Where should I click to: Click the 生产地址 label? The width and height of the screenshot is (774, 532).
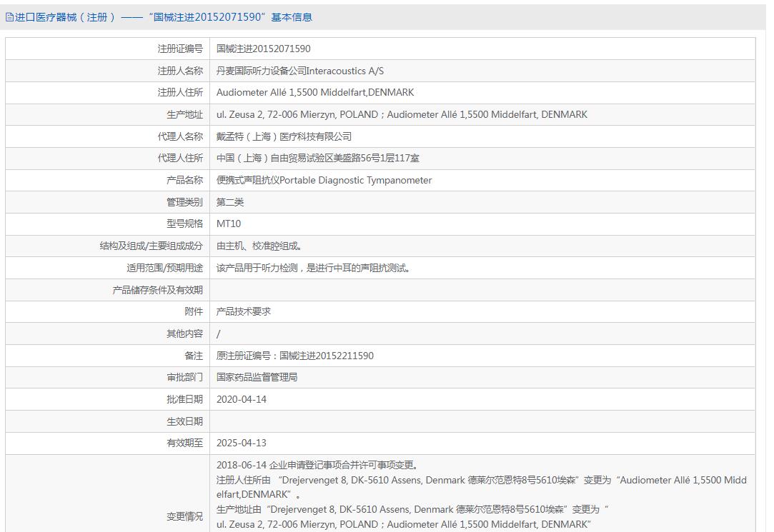184,114
